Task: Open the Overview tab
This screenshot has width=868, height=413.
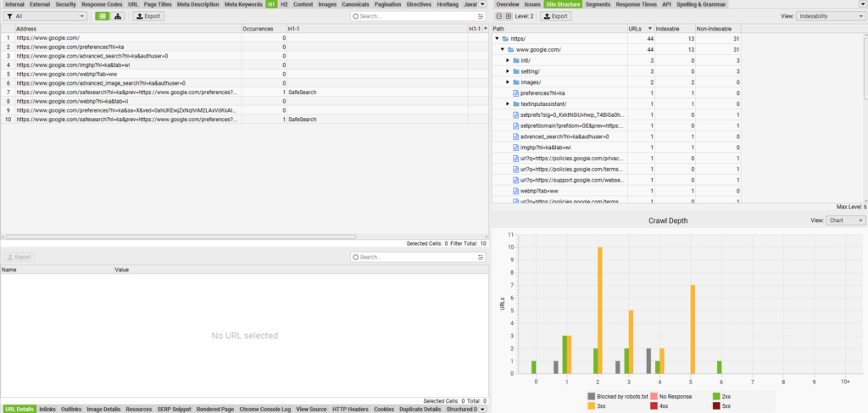Action: [x=507, y=4]
